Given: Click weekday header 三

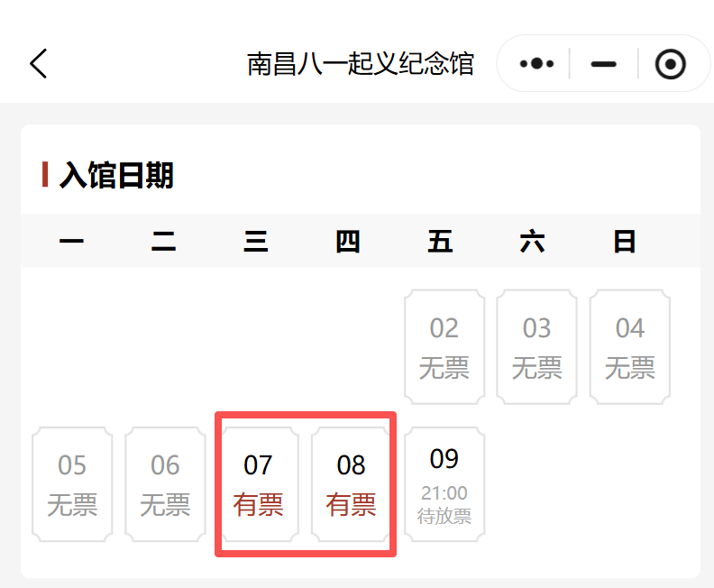Looking at the screenshot, I should (x=256, y=241).
